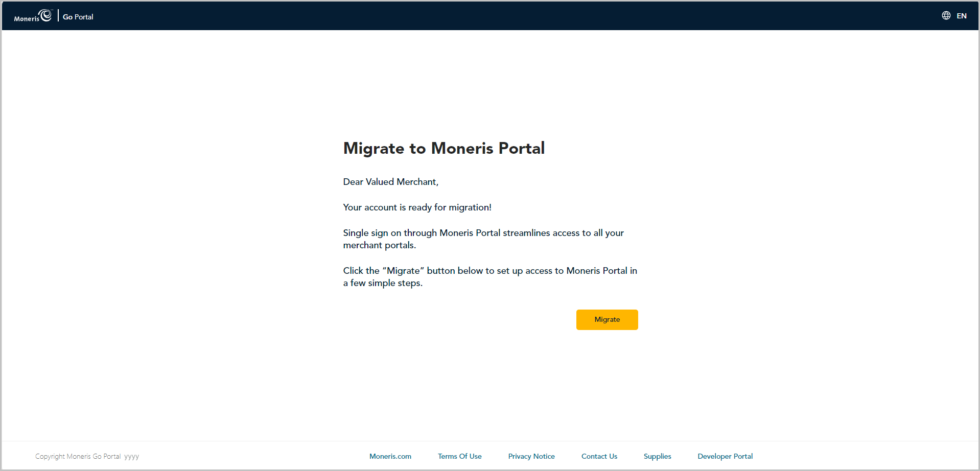Click the Dear Valued Merchant greeting
Viewport: 980px width, 471px height.
click(x=391, y=182)
